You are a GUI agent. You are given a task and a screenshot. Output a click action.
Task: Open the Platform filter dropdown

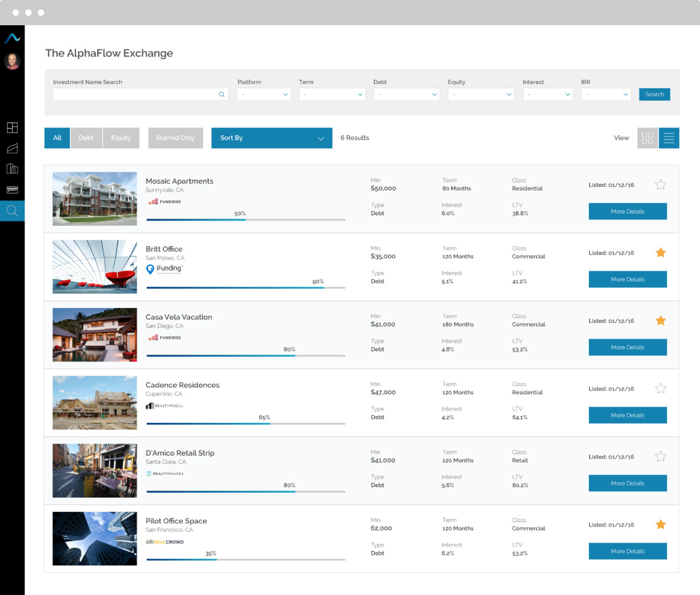(x=263, y=94)
